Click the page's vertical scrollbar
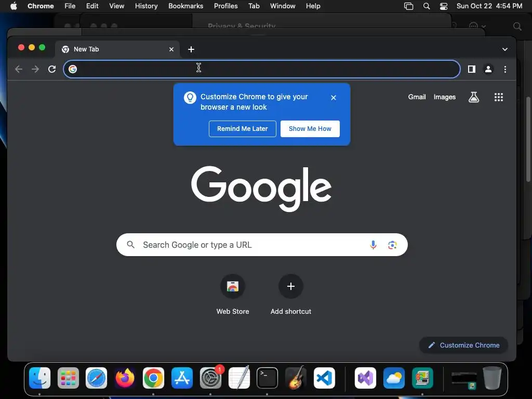This screenshot has width=532, height=399. (528, 140)
